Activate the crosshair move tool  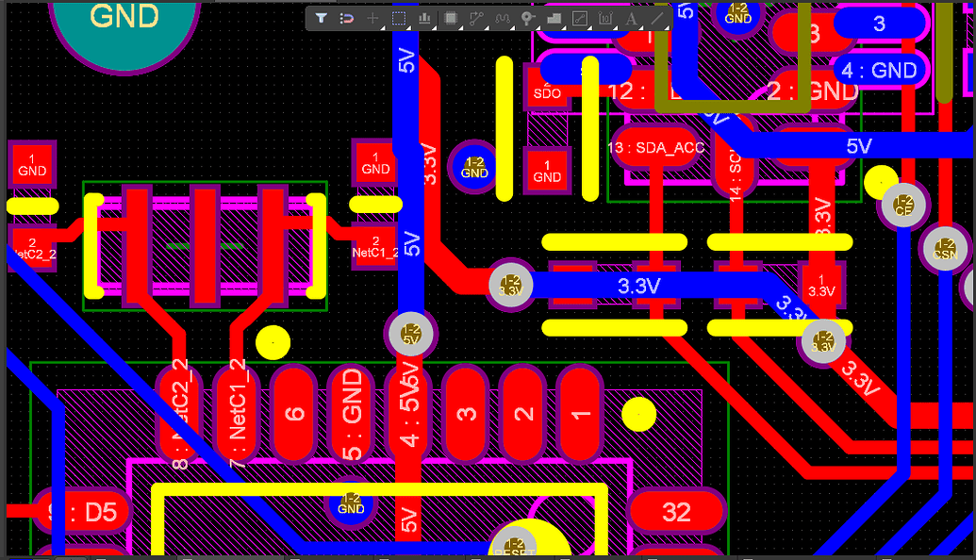click(372, 17)
